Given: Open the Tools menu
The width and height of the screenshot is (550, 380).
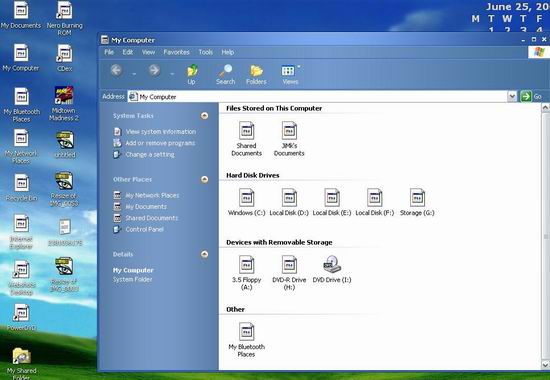Looking at the screenshot, I should (206, 52).
